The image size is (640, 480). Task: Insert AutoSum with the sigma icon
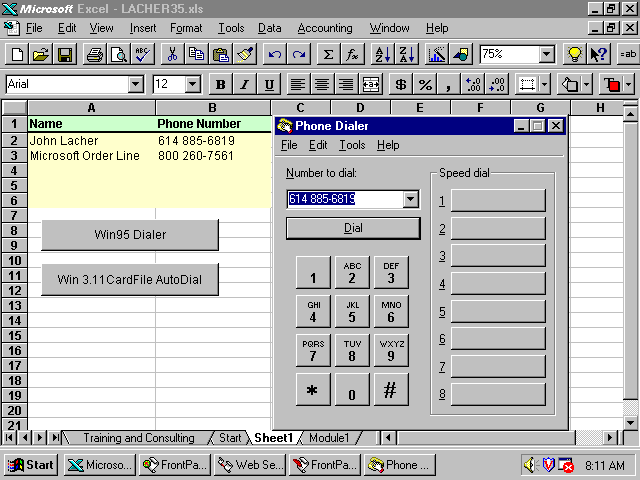coord(328,54)
